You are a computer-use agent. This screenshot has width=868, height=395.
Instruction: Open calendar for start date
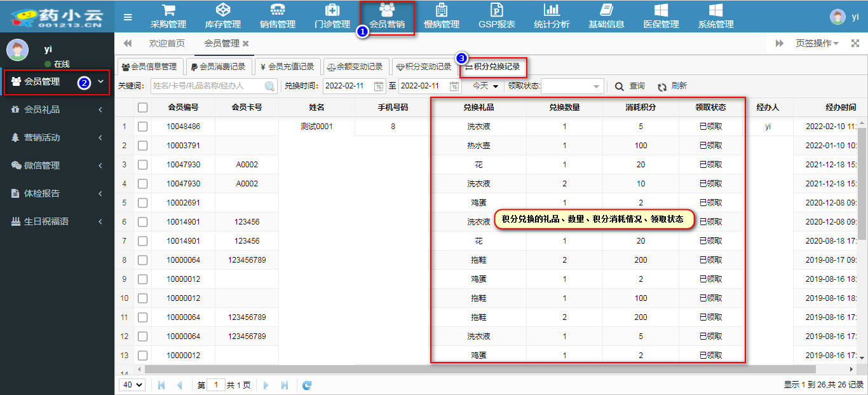(x=379, y=86)
